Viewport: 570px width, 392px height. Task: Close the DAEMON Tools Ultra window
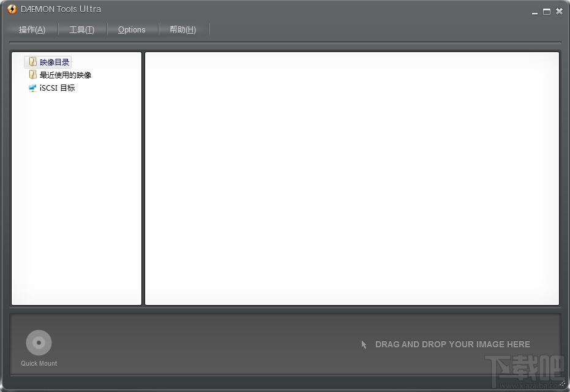[559, 12]
